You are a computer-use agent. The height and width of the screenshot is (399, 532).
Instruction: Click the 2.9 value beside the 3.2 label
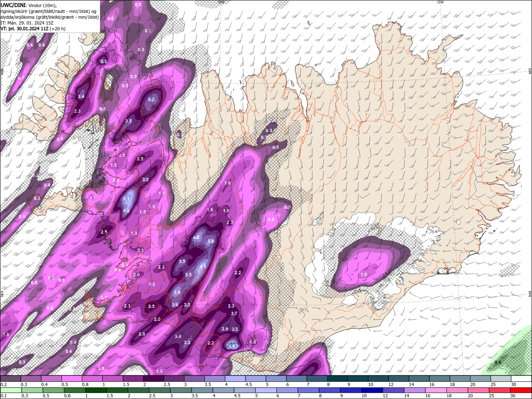pyautogui.click(x=225, y=329)
